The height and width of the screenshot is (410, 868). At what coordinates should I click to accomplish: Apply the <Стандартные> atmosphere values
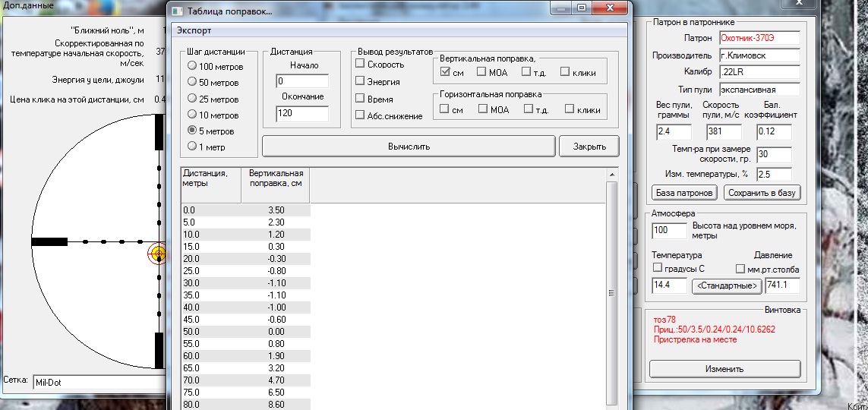[x=727, y=286]
